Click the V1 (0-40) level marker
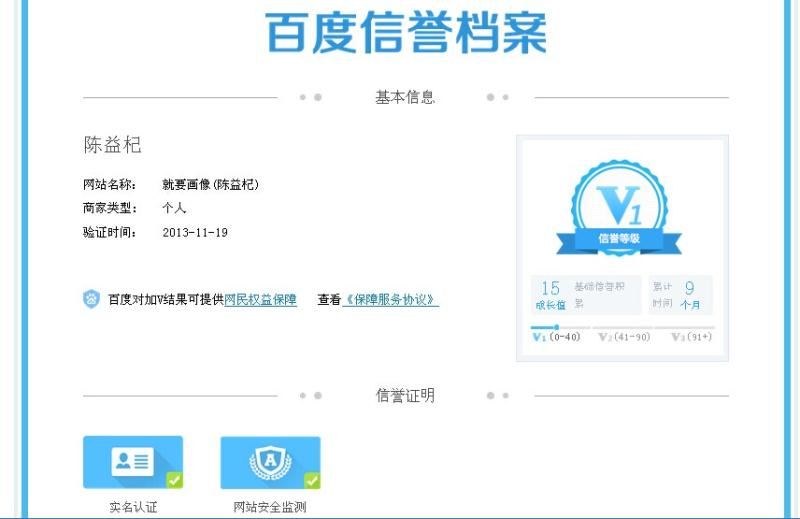 click(556, 337)
